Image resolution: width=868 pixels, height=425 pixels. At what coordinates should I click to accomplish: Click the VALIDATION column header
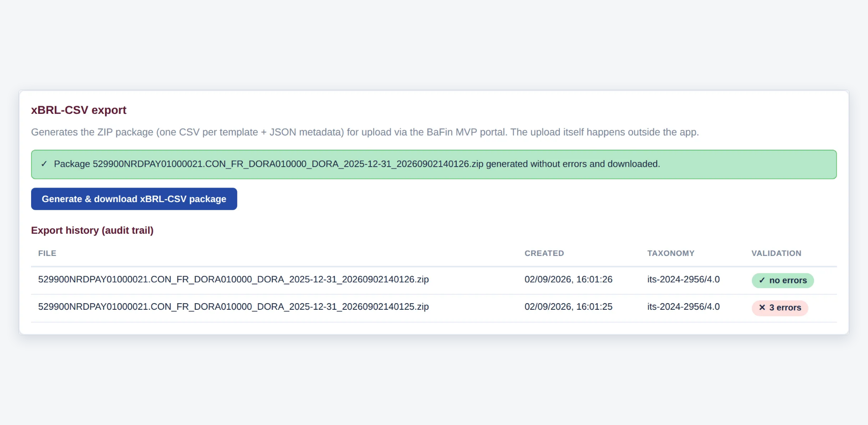point(776,253)
